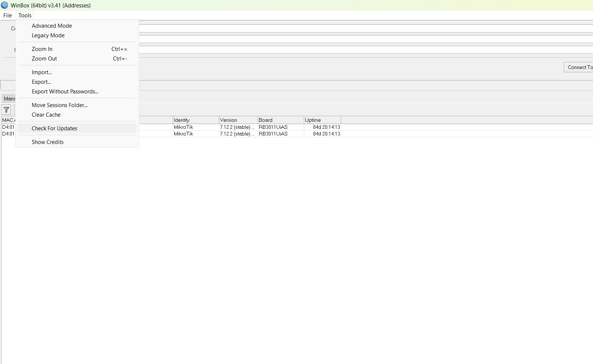Sort by the Board column header
The image size is (593, 364).
(281, 120)
